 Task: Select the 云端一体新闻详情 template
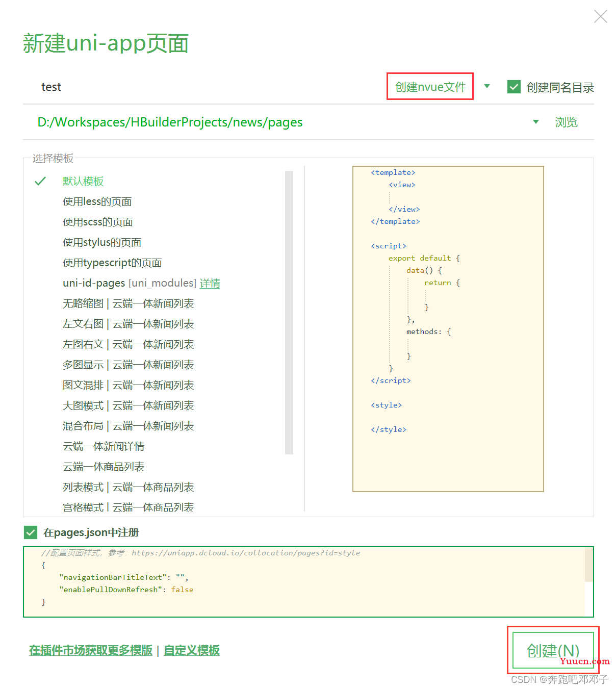(x=104, y=447)
